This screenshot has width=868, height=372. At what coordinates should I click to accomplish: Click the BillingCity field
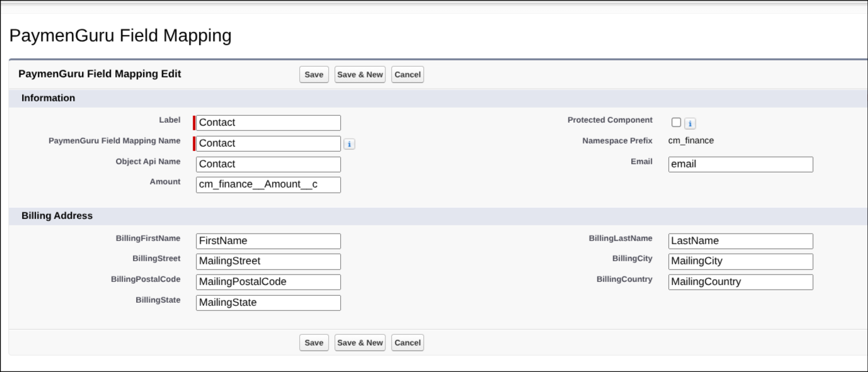(x=741, y=261)
